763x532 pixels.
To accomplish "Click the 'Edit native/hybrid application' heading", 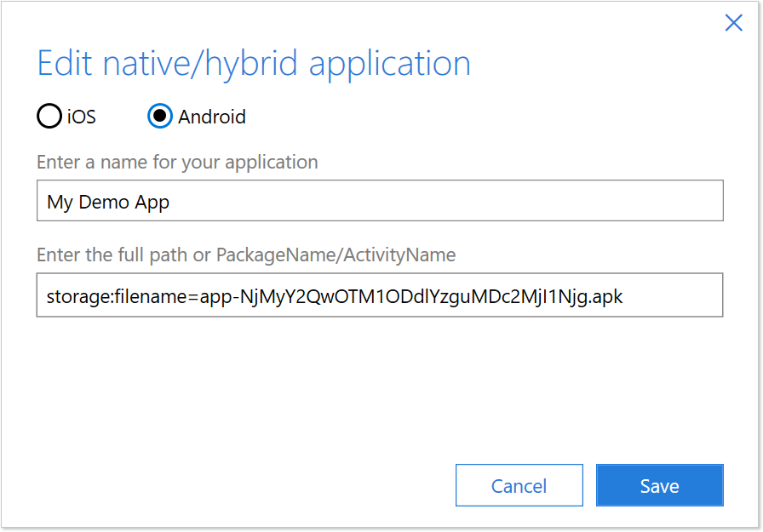I will click(x=252, y=63).
